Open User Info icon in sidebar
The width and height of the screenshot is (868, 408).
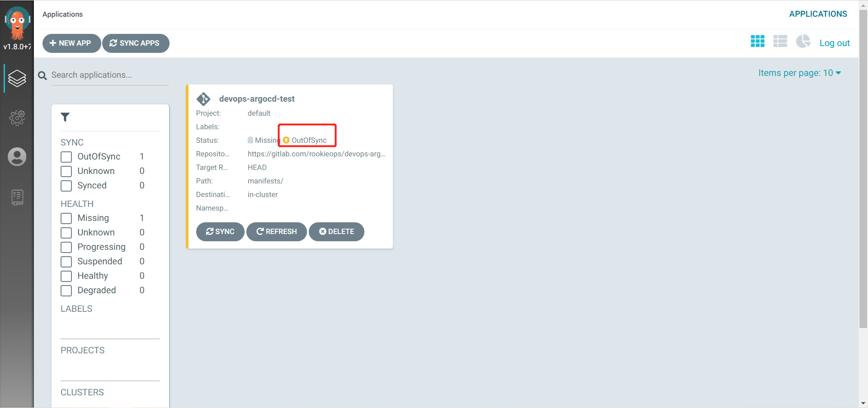click(x=17, y=157)
